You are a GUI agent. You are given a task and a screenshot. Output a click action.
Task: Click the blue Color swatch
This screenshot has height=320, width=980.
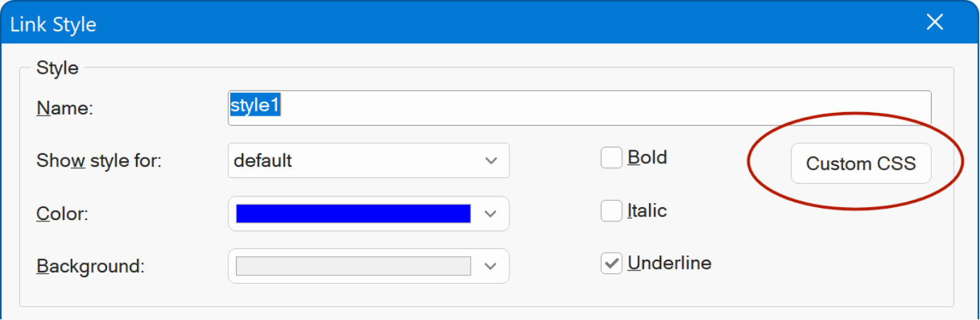tap(353, 214)
